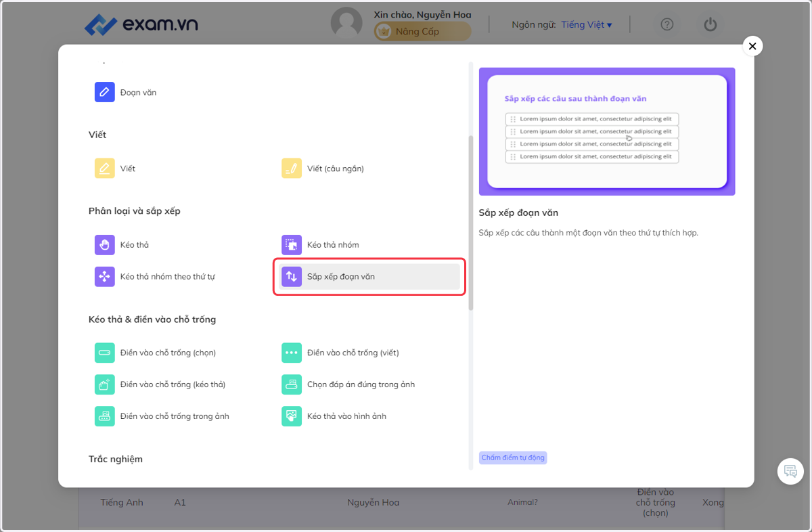812x532 pixels.
Task: Open the Tiếng Việt language dropdown
Action: tap(586, 24)
